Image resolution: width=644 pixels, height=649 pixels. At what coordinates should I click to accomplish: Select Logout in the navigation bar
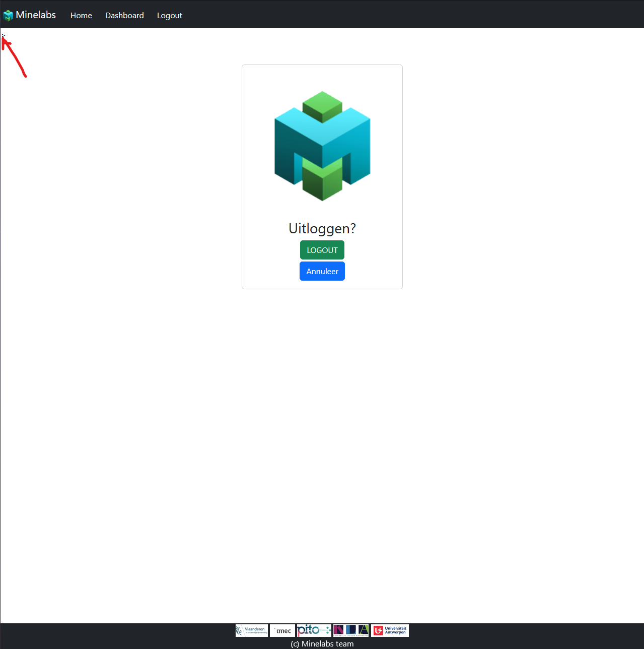click(169, 15)
